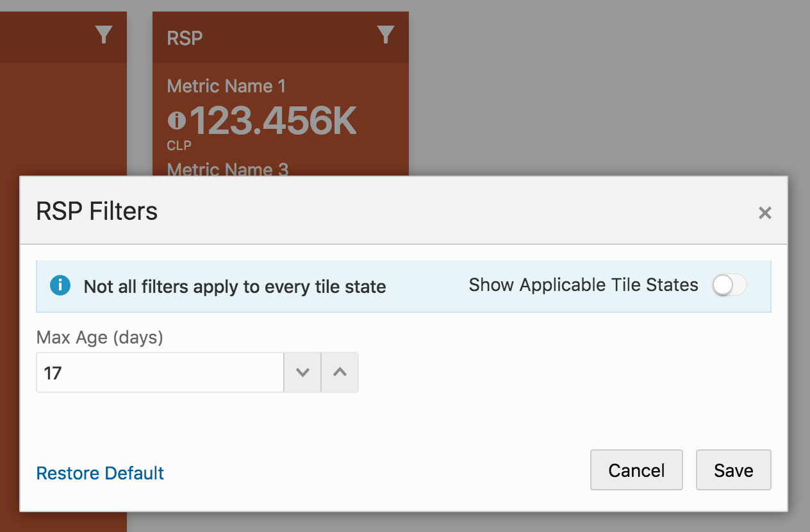810x532 pixels.
Task: Click the blue info icon in the banner
Action: pyautogui.click(x=60, y=285)
